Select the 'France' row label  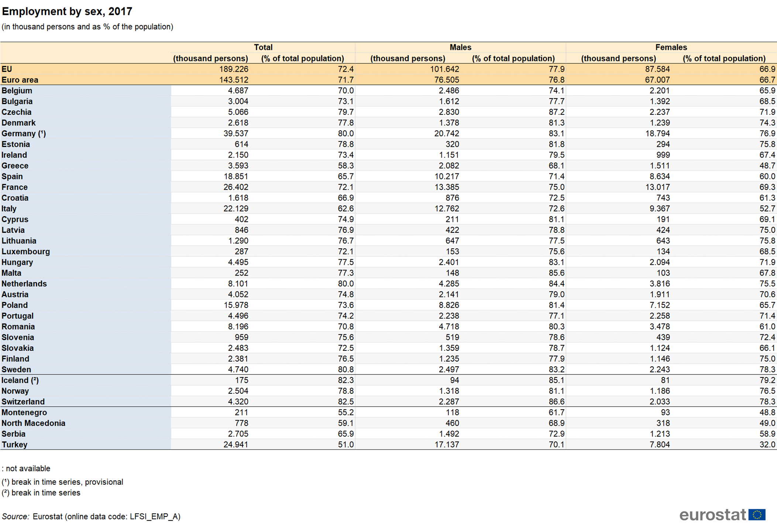(15, 187)
